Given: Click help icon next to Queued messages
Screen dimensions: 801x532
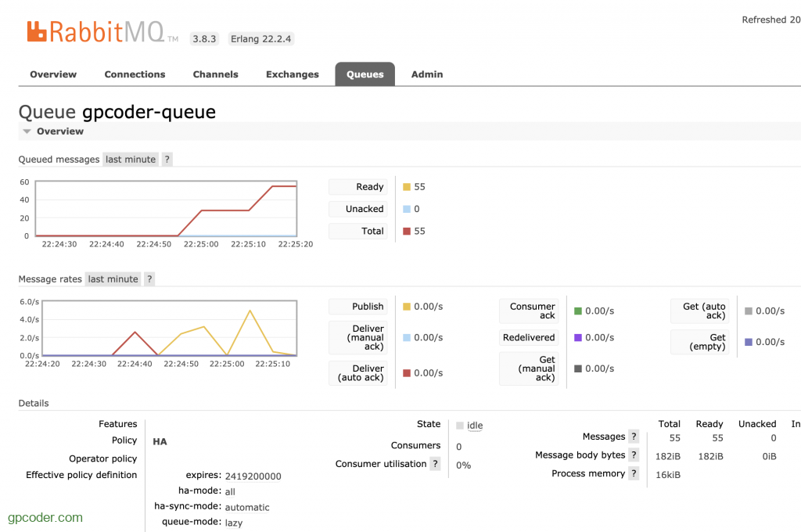Looking at the screenshot, I should click(167, 160).
